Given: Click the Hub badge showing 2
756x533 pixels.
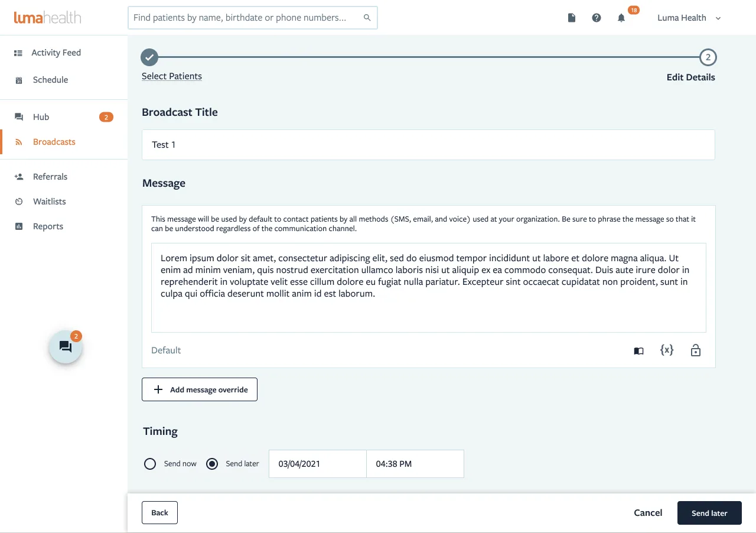Looking at the screenshot, I should (x=106, y=117).
